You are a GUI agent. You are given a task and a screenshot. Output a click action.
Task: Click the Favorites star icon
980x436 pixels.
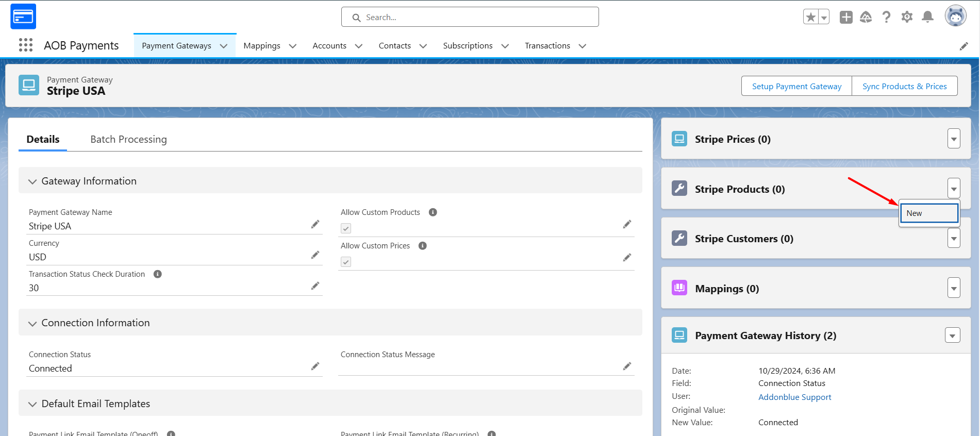coord(810,17)
